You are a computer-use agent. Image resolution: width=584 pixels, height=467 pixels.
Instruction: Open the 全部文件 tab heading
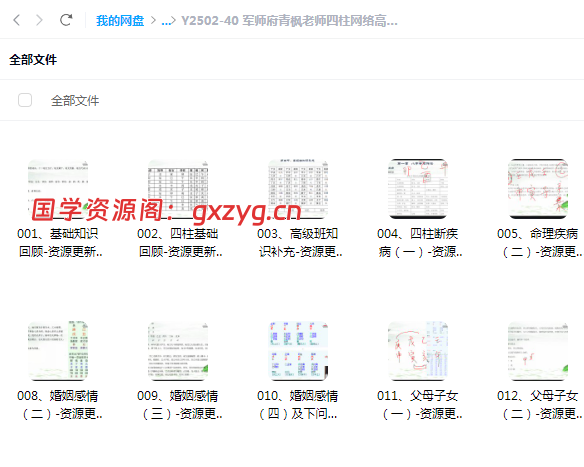pos(33,60)
